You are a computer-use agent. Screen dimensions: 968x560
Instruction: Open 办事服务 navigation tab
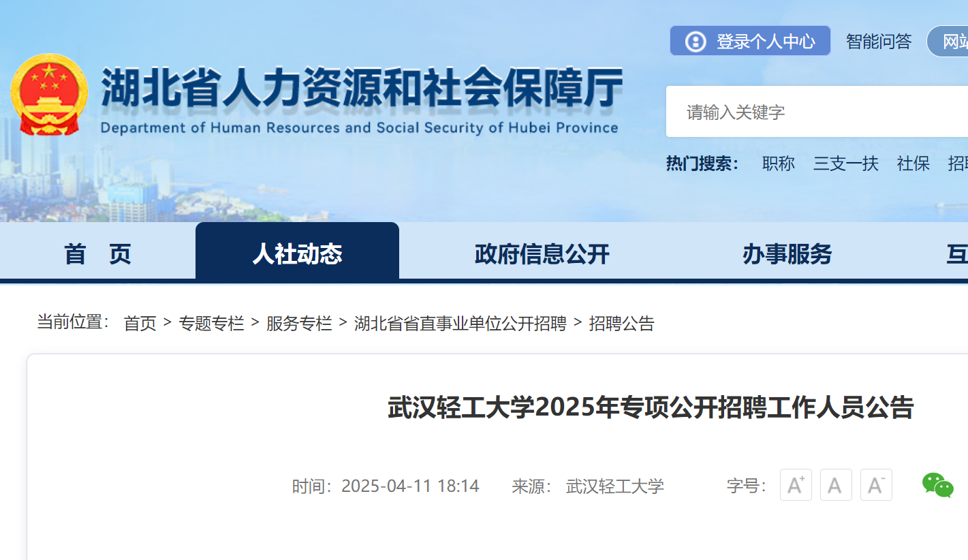click(x=787, y=254)
